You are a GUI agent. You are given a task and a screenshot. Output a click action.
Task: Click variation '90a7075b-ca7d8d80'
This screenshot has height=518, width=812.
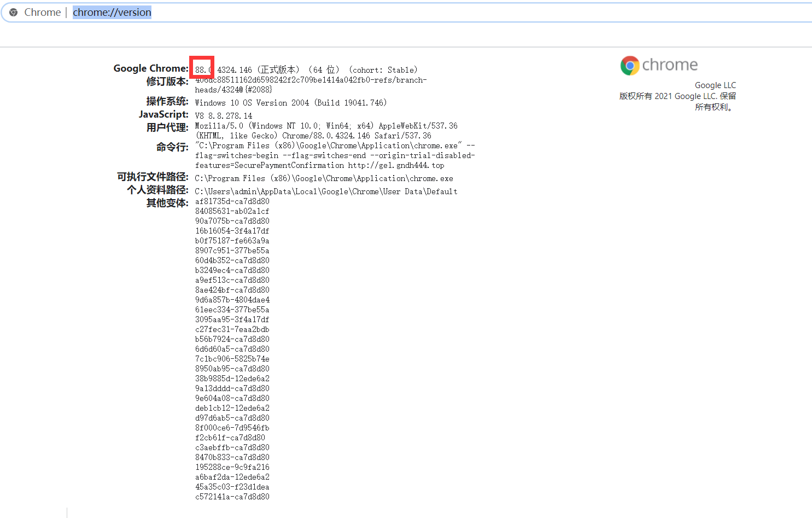232,221
